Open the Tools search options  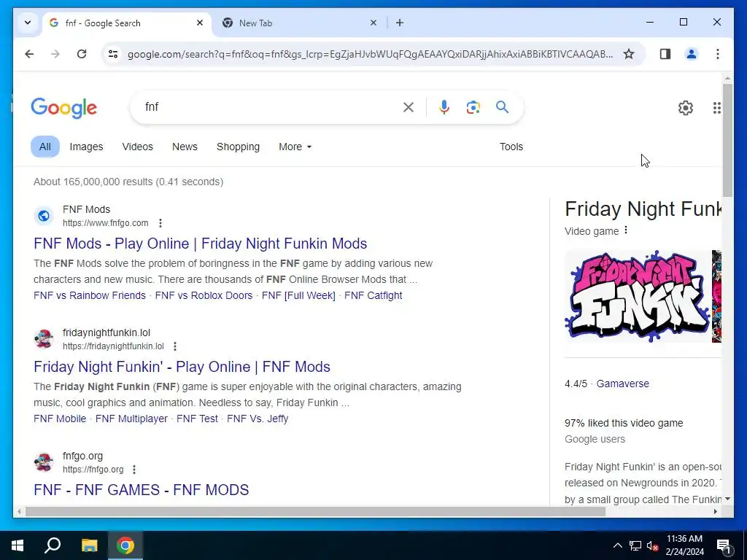pyautogui.click(x=511, y=147)
